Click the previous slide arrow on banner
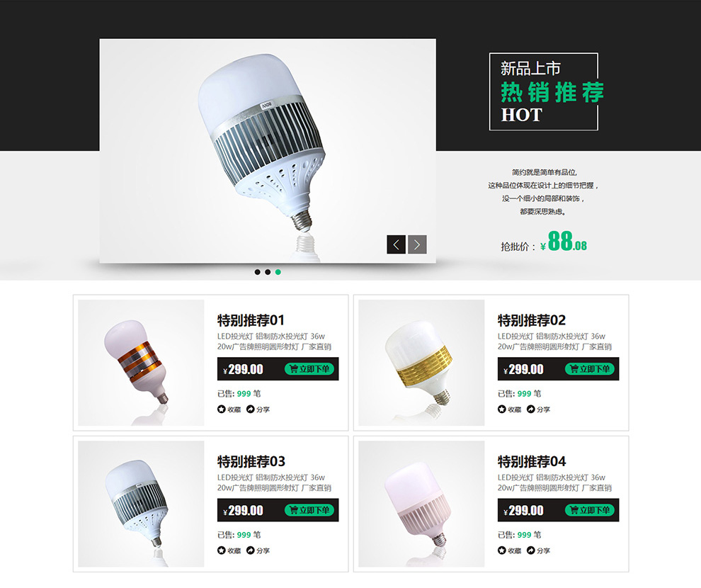 (396, 244)
